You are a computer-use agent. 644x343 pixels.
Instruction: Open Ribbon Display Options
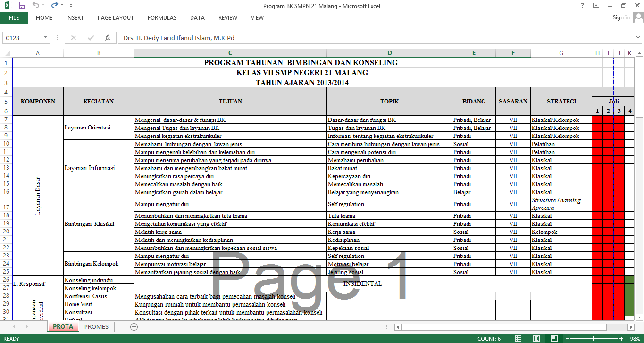pyautogui.click(x=596, y=5)
